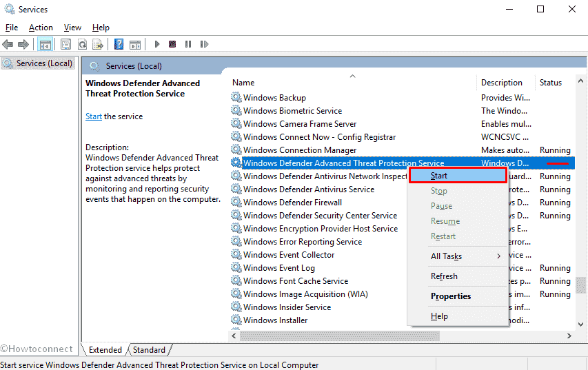
Task: Click the horizontal scrollbar right arrow
Action: [569, 336]
